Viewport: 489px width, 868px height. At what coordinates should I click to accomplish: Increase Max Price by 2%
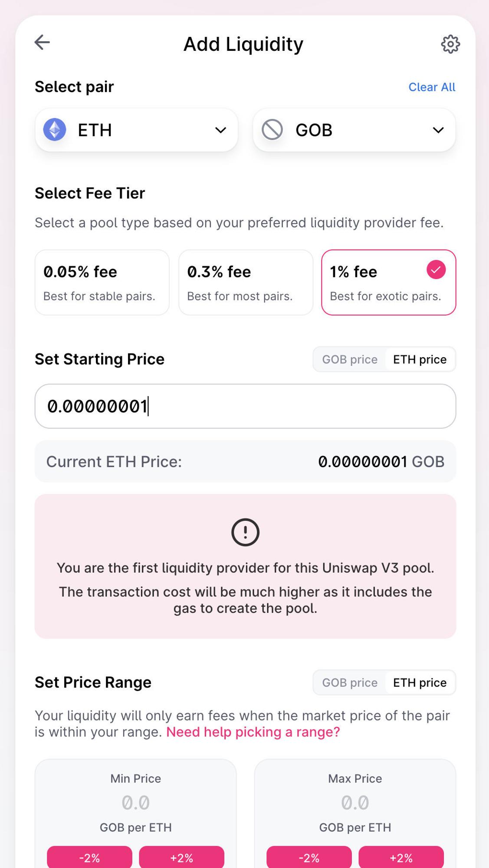(x=401, y=857)
